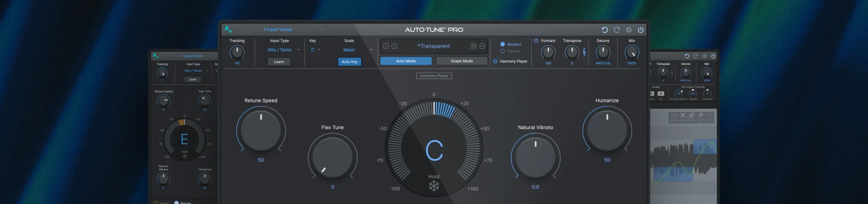Undo last change in main Auto-Tune window
Image resolution: width=868 pixels, height=204 pixels.
pyautogui.click(x=605, y=30)
